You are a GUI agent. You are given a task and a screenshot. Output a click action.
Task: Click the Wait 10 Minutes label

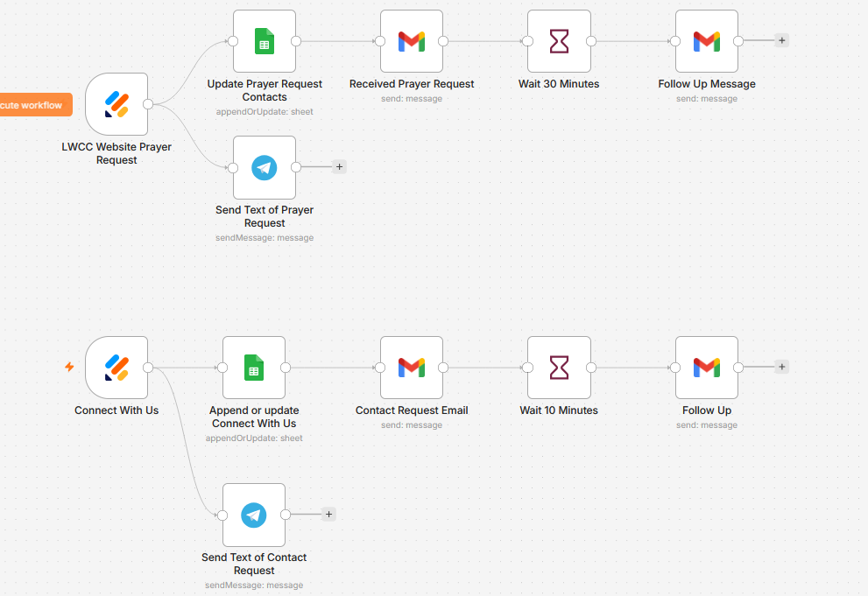[x=559, y=410]
